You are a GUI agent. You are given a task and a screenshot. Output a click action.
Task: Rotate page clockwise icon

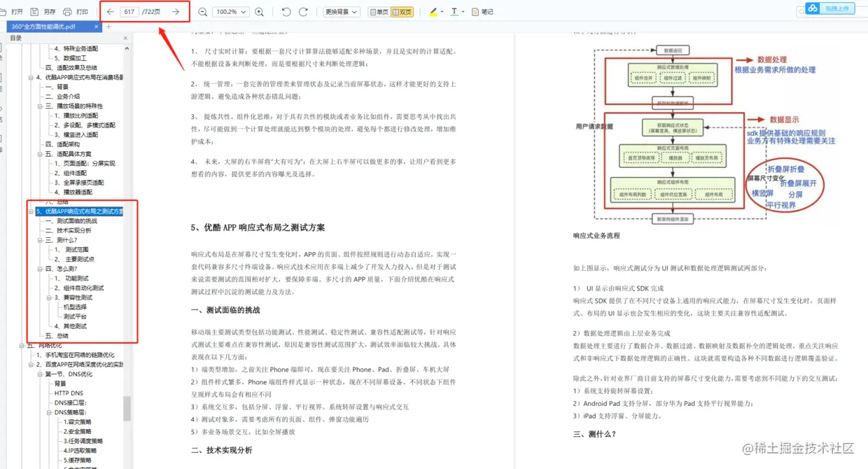click(x=303, y=12)
